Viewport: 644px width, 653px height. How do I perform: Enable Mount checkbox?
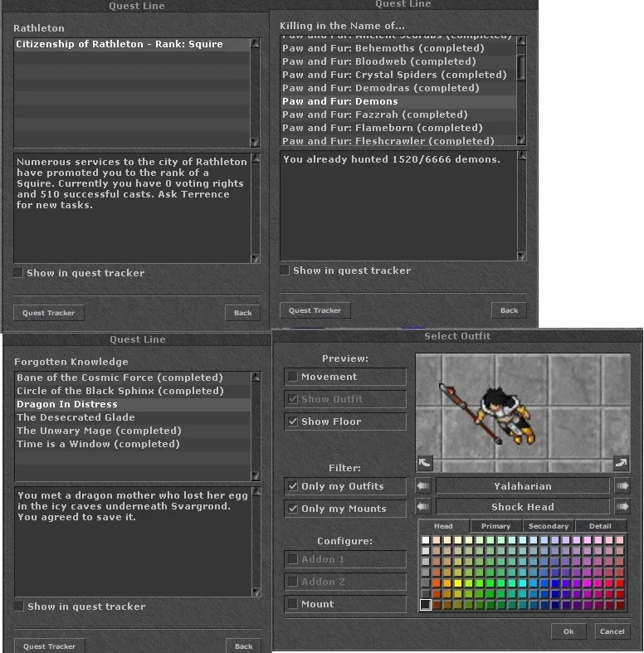(293, 604)
